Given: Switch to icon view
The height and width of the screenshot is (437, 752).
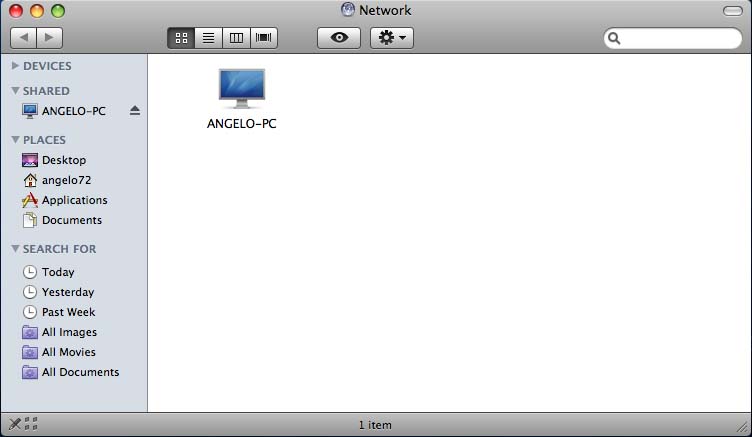Looking at the screenshot, I should tap(181, 38).
